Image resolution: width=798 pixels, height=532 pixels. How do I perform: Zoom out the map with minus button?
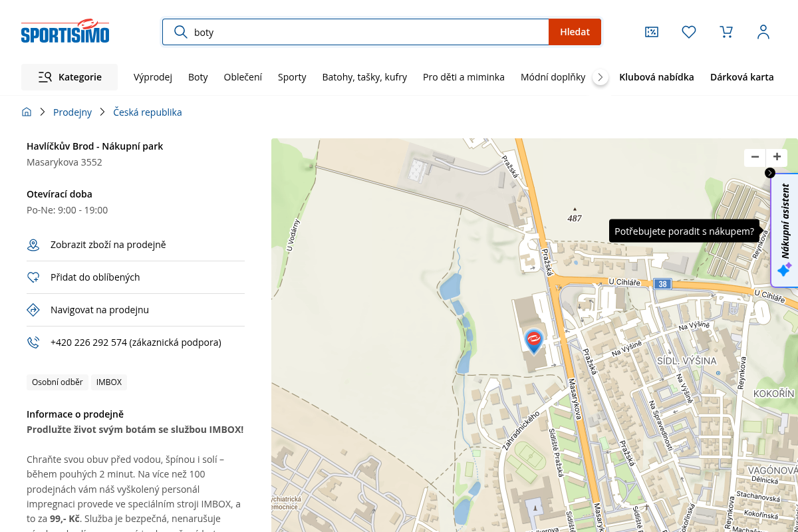[755, 158]
